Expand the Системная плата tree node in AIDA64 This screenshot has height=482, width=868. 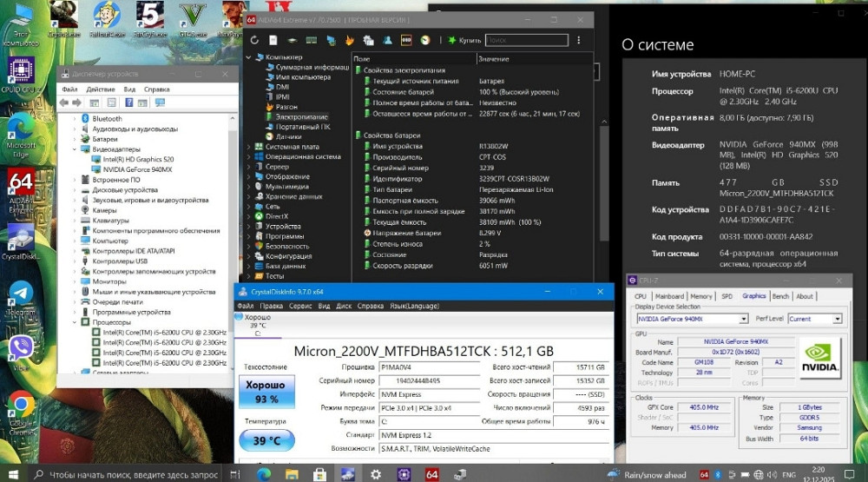(249, 147)
